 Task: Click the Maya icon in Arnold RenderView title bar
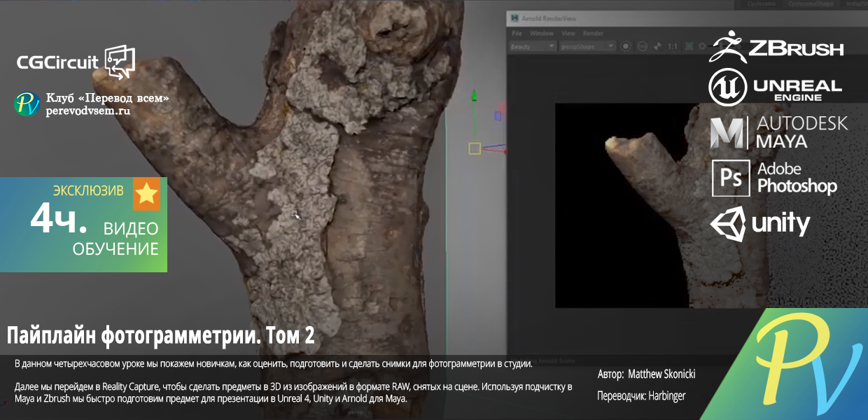point(514,18)
